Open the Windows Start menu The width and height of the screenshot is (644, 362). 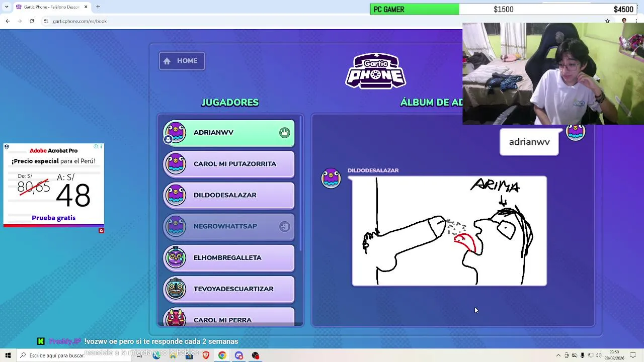(8, 355)
